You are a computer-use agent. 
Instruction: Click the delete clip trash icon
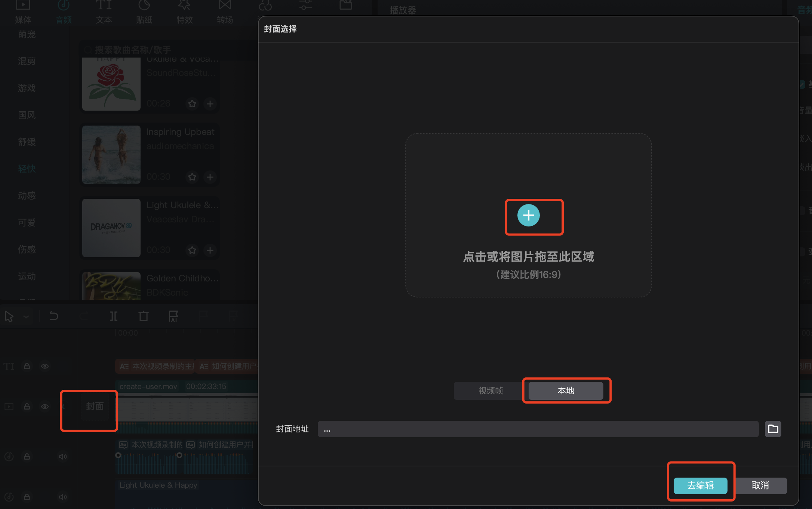[143, 316]
